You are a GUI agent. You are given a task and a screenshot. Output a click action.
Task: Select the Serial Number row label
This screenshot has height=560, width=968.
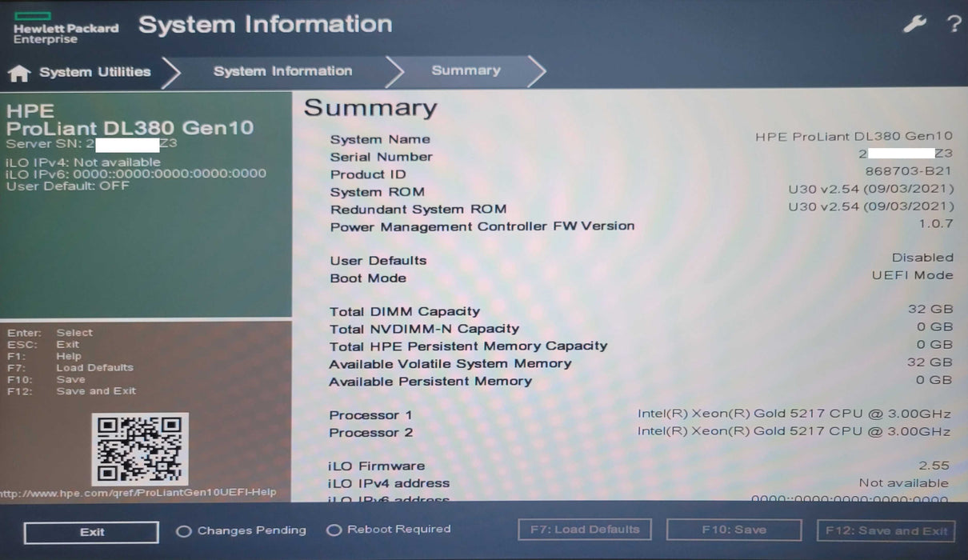[x=381, y=157]
